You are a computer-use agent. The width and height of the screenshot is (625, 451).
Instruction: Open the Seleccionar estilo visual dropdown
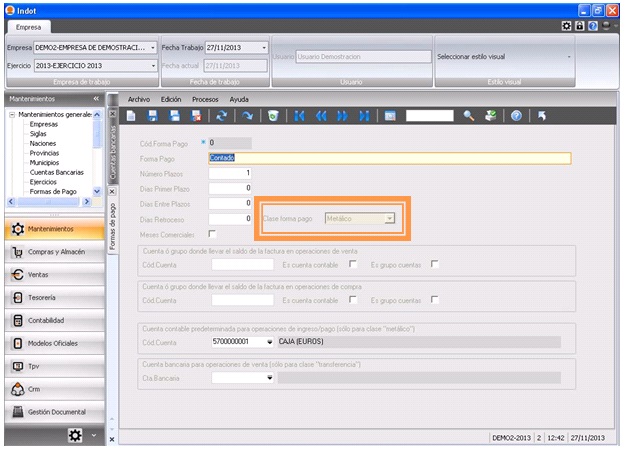coord(569,57)
